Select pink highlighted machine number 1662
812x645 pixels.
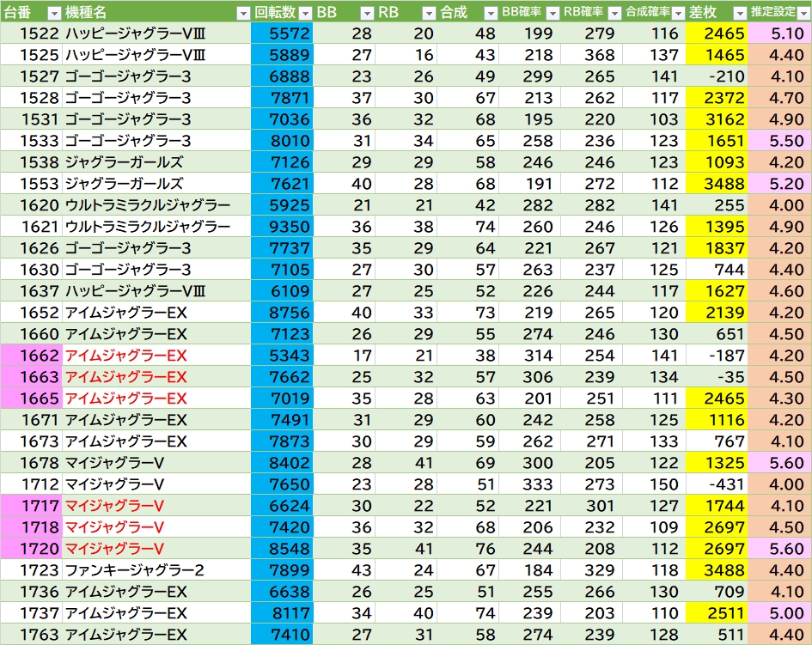[32, 356]
